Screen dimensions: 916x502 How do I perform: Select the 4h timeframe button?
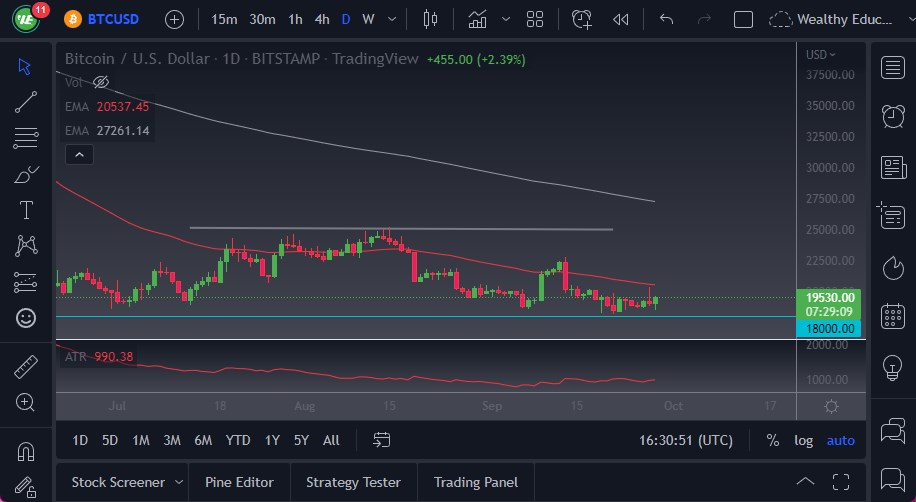[321, 19]
